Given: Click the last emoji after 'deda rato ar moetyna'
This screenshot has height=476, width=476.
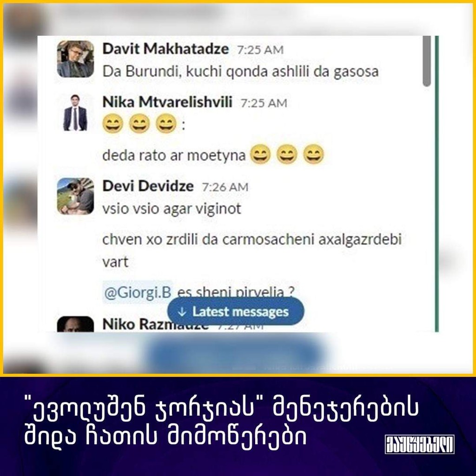Looking at the screenshot, I should [x=313, y=154].
